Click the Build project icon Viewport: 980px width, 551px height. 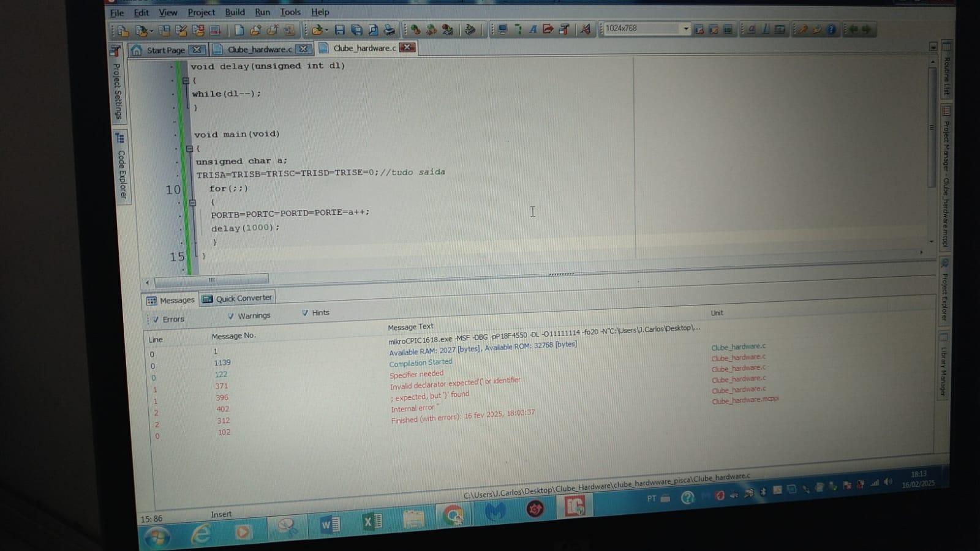tap(415, 29)
